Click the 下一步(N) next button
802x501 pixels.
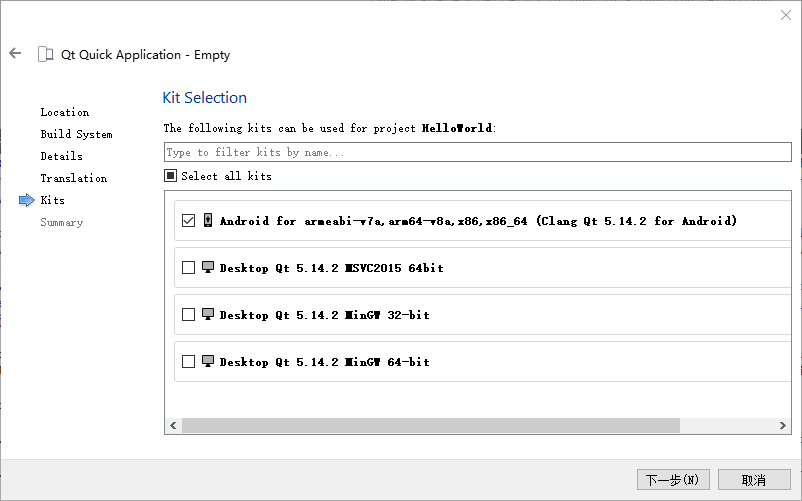[x=673, y=480]
